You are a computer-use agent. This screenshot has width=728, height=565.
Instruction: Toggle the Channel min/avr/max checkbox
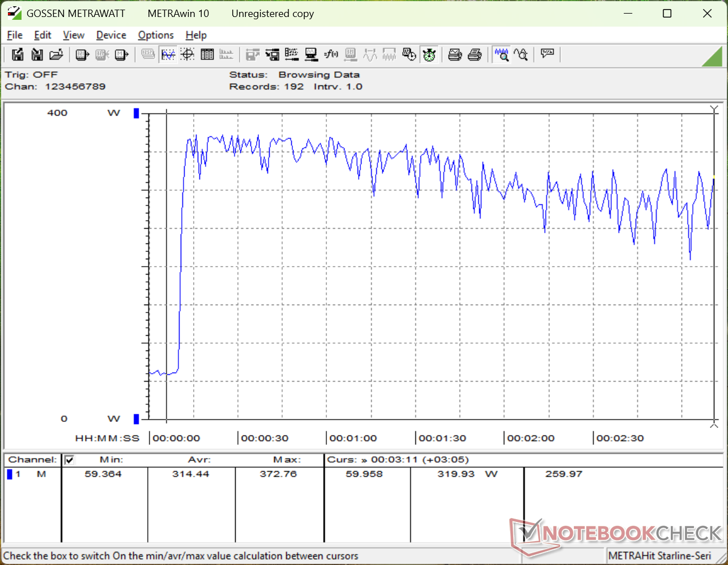click(x=69, y=460)
